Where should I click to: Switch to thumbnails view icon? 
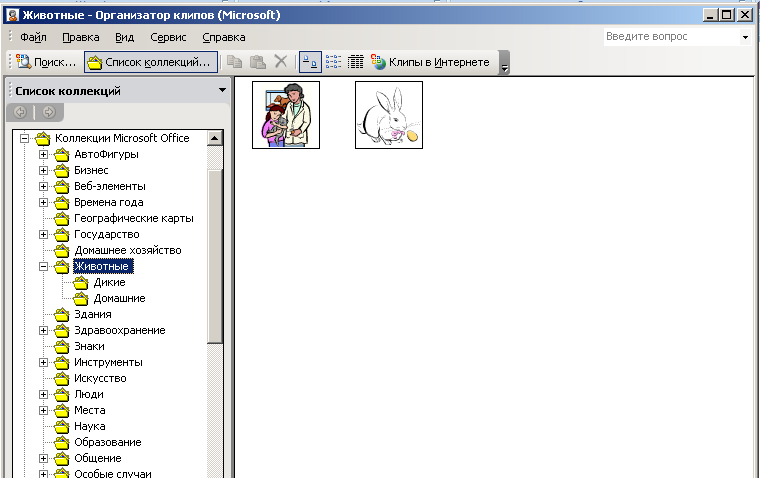[310, 62]
